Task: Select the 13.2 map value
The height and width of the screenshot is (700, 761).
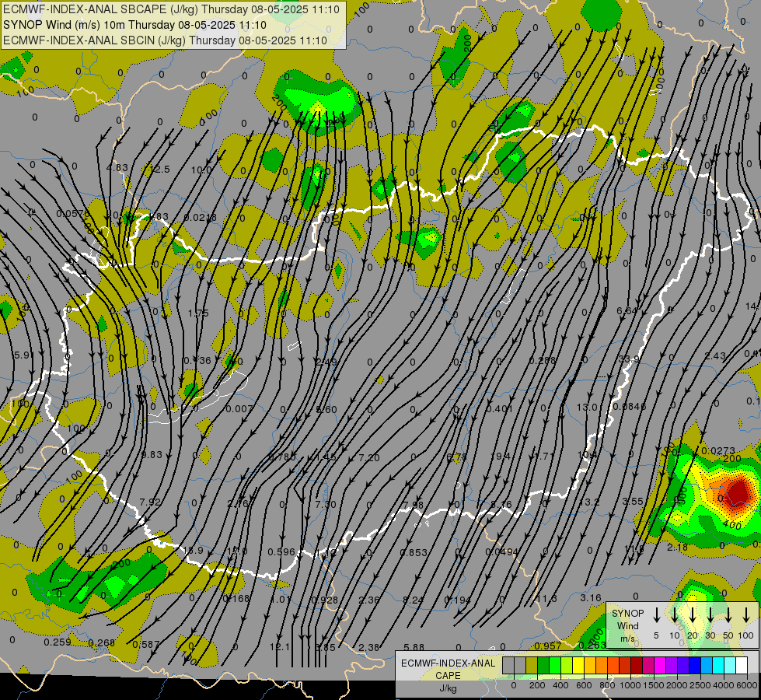Action: coord(588,502)
